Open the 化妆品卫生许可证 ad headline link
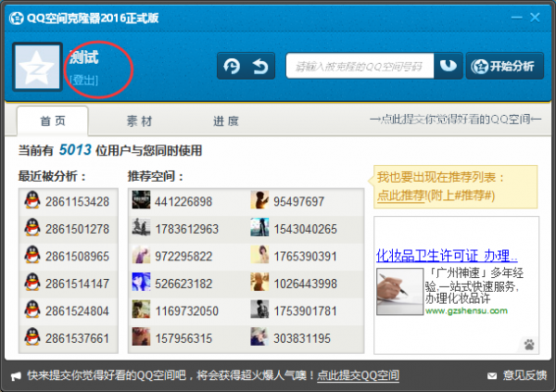This screenshot has width=556, height=392. (x=447, y=256)
